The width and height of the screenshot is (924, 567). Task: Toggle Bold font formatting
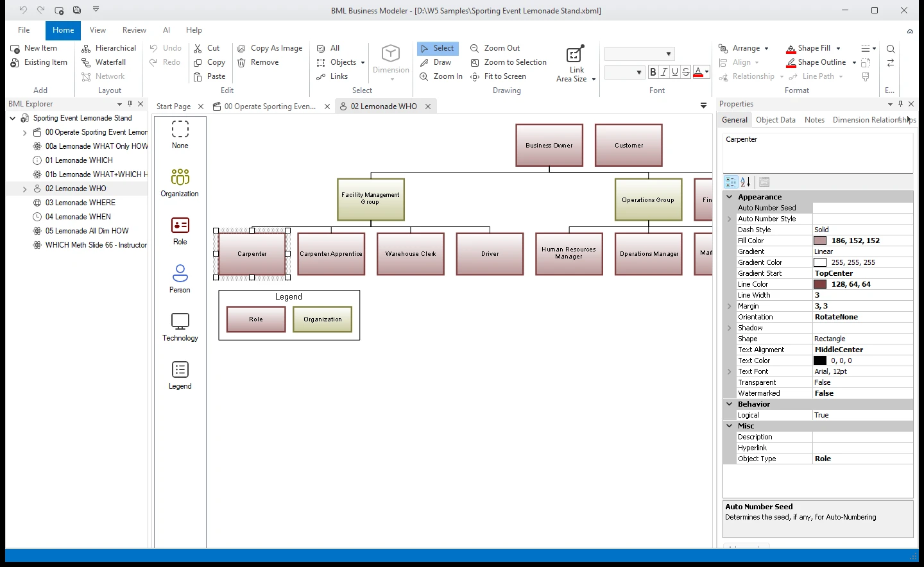click(x=653, y=72)
